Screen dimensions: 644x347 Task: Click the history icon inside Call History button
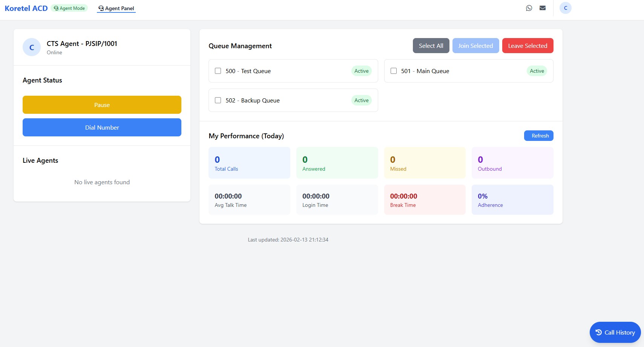[598, 332]
